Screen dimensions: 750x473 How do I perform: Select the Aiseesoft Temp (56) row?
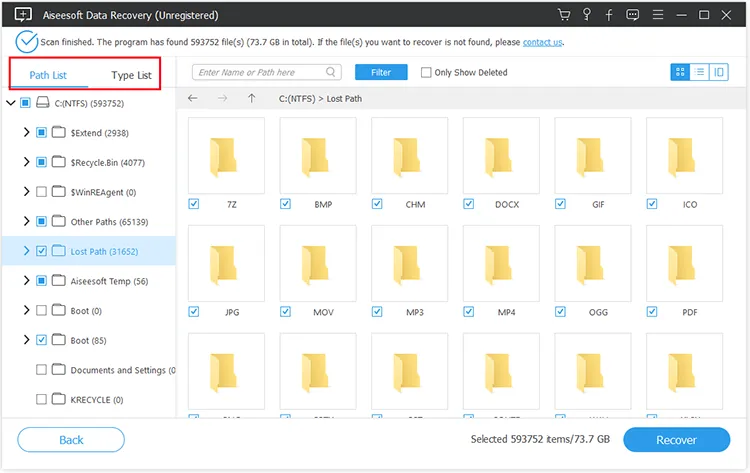(89, 281)
